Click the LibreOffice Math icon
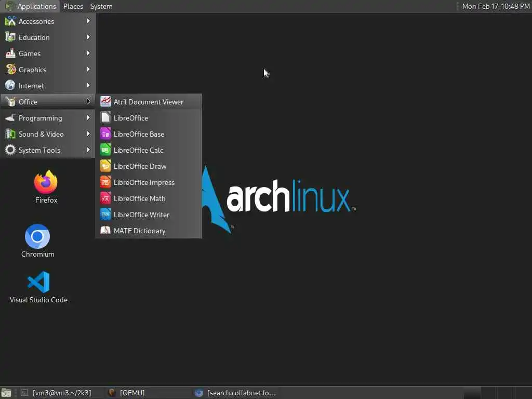Viewport: 532px width, 399px height. [x=105, y=198]
